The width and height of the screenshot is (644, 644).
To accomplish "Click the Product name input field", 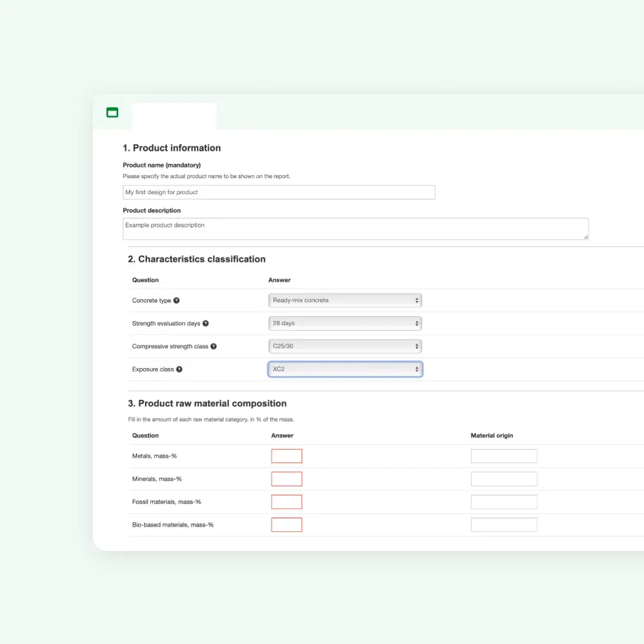I will click(x=279, y=192).
